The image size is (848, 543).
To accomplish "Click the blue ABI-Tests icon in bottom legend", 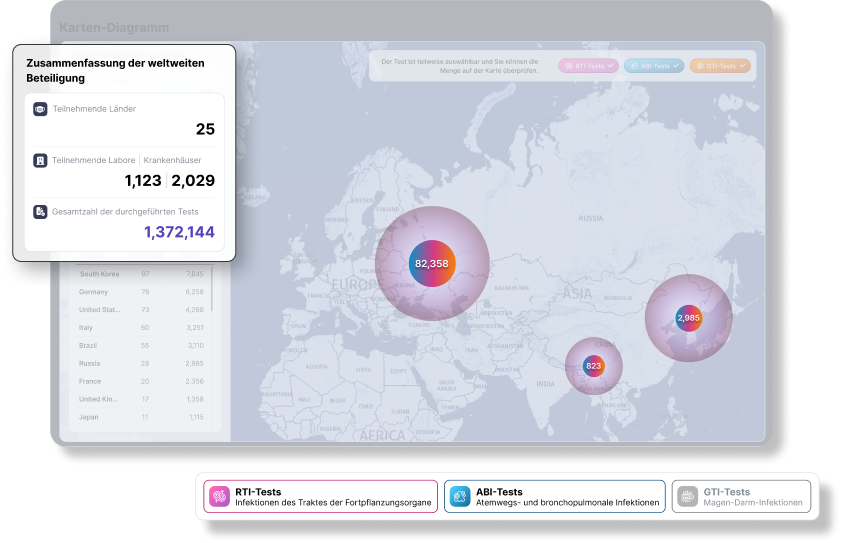I will [460, 496].
